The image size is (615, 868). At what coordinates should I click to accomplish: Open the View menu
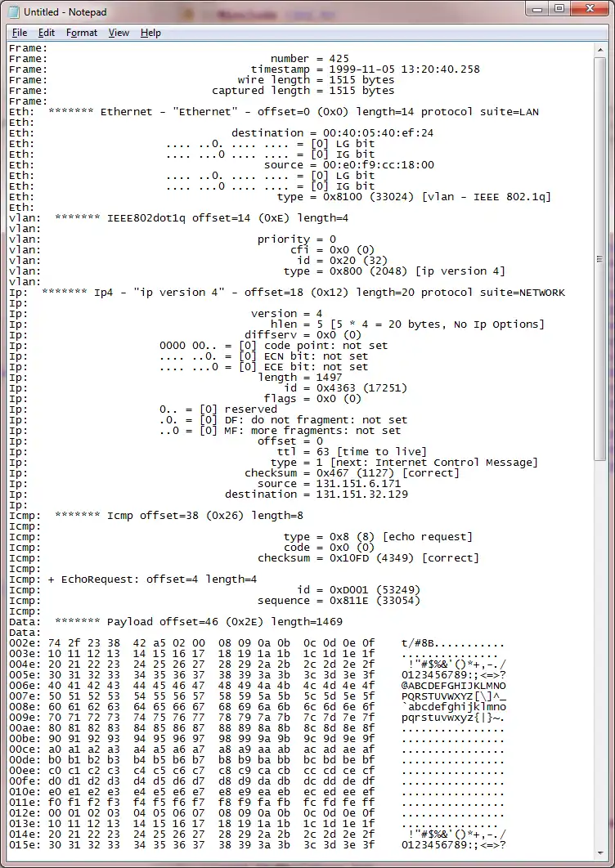click(119, 33)
